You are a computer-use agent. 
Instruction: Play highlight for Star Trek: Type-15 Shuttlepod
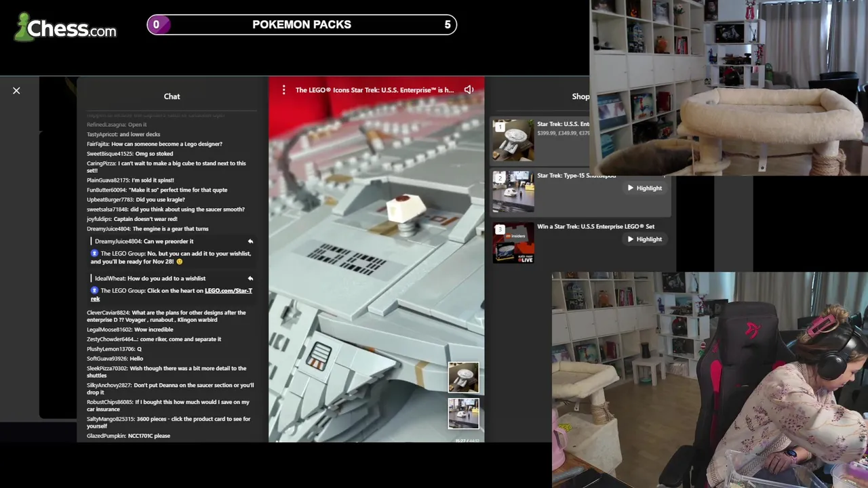tap(644, 188)
